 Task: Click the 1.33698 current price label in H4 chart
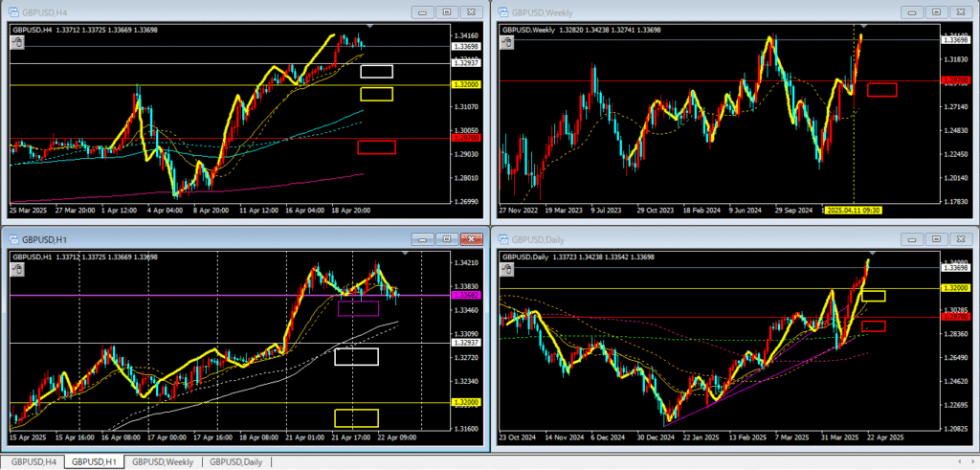pos(468,46)
